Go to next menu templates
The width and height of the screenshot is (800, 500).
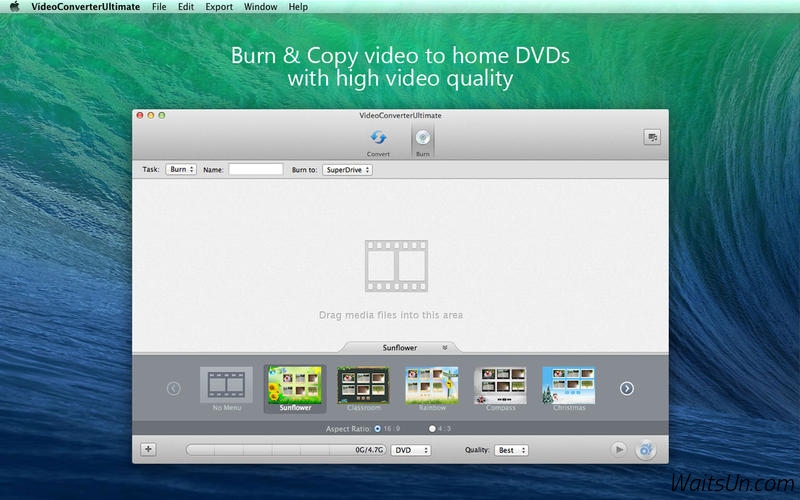click(x=627, y=388)
